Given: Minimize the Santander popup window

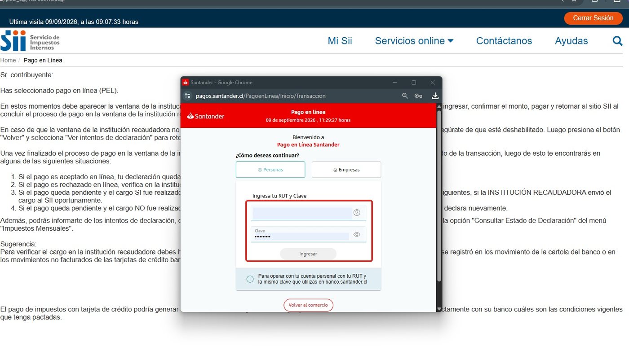Looking at the screenshot, I should (x=395, y=82).
